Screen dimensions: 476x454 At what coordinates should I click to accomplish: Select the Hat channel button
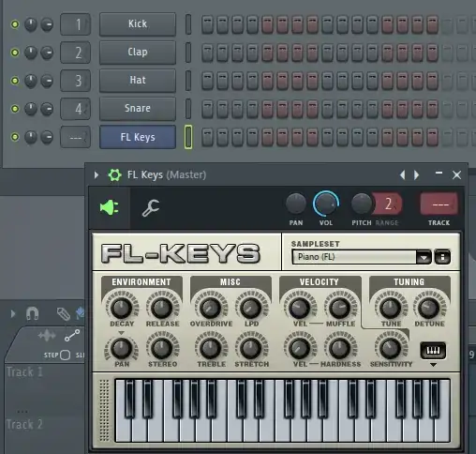(138, 81)
